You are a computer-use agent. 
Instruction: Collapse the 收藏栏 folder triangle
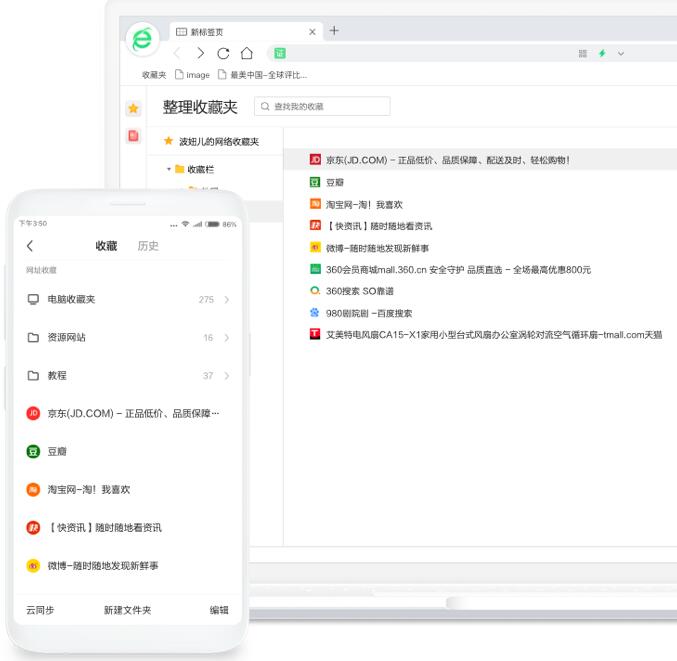click(x=169, y=169)
